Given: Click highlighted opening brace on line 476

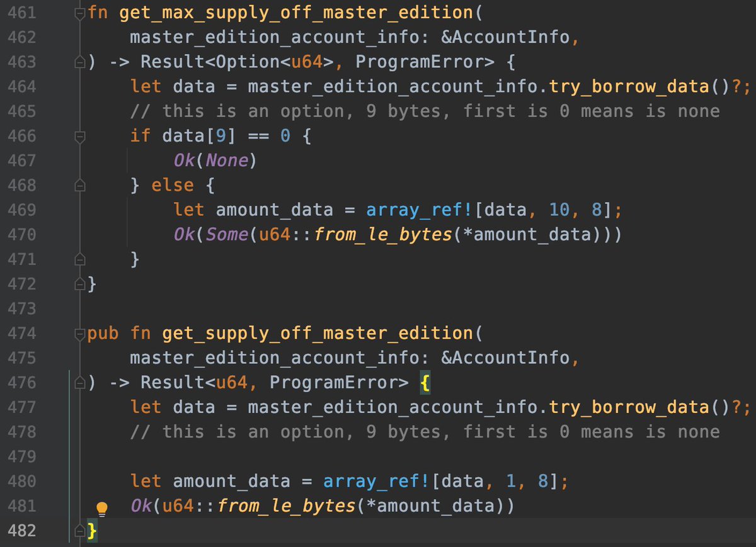Looking at the screenshot, I should click(x=425, y=383).
